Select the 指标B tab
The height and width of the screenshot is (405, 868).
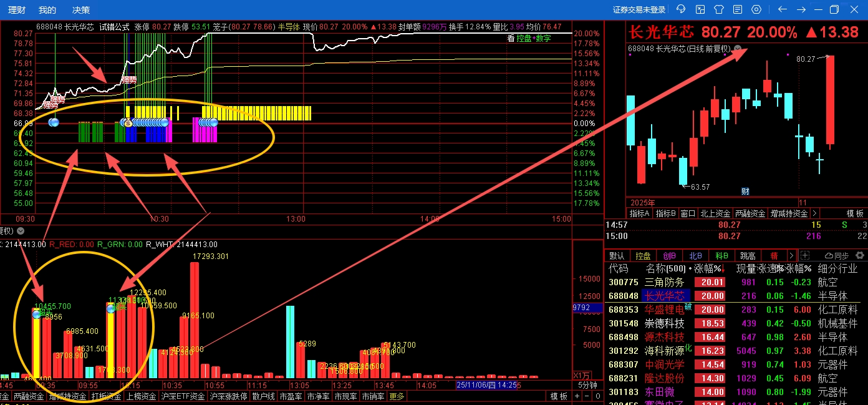[665, 213]
